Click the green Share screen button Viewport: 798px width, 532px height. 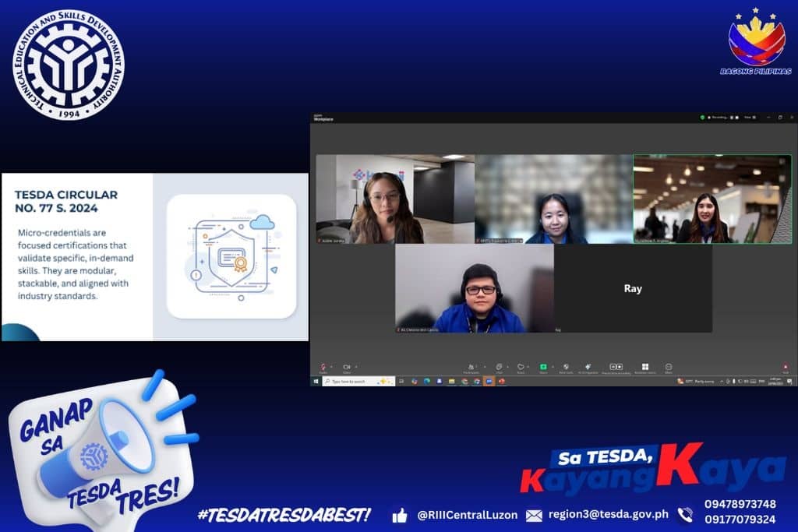coord(543,367)
